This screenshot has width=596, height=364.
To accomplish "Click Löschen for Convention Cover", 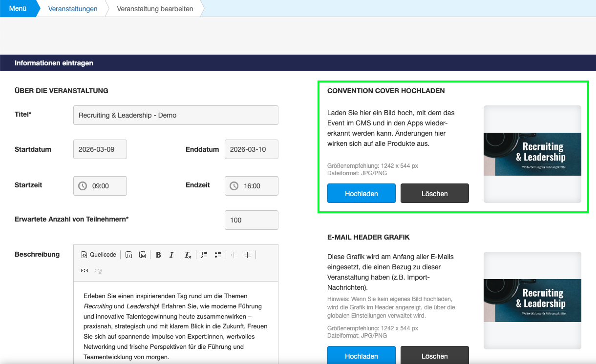I will (x=435, y=193).
